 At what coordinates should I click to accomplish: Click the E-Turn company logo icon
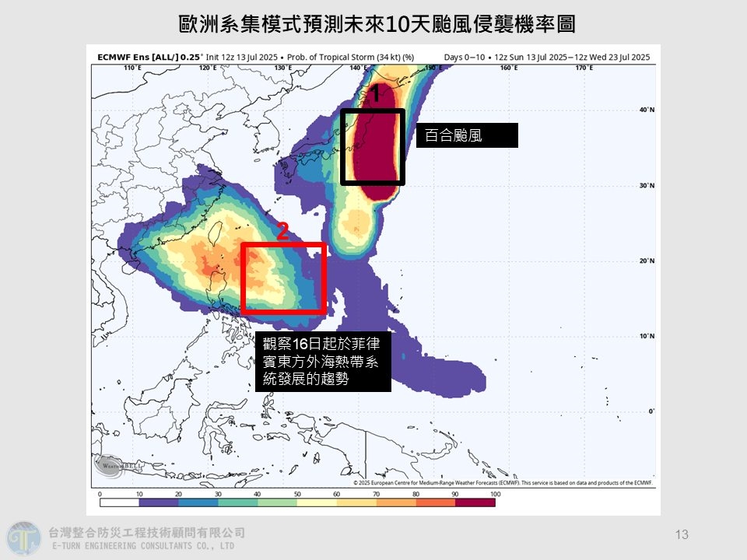23,538
